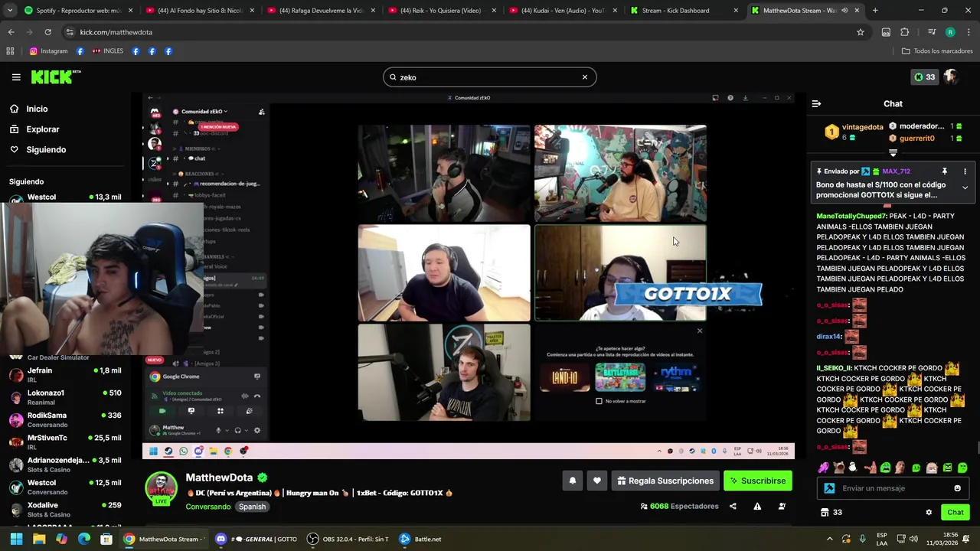Expand the gift leaderboard arrow
The height and width of the screenshot is (551, 980).
pos(893,153)
